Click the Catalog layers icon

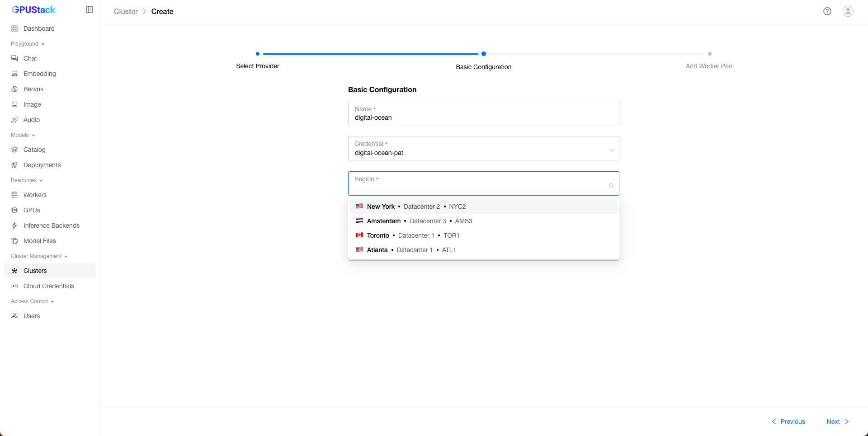14,150
